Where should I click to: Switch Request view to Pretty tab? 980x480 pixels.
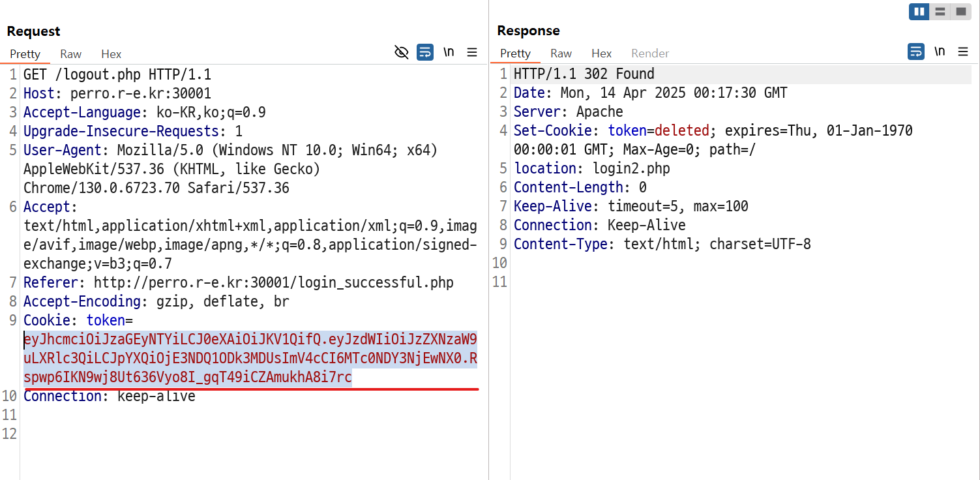25,54
